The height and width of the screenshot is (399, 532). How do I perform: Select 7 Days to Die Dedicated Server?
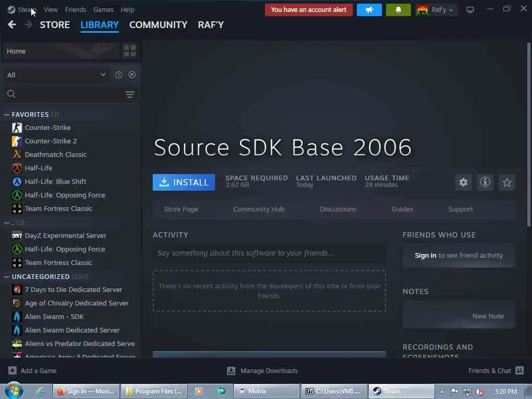73,289
